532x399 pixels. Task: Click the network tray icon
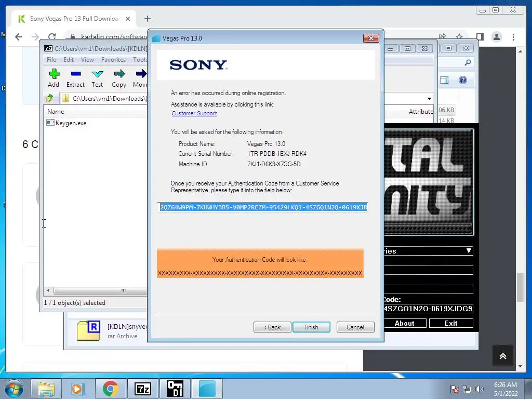coord(467,389)
